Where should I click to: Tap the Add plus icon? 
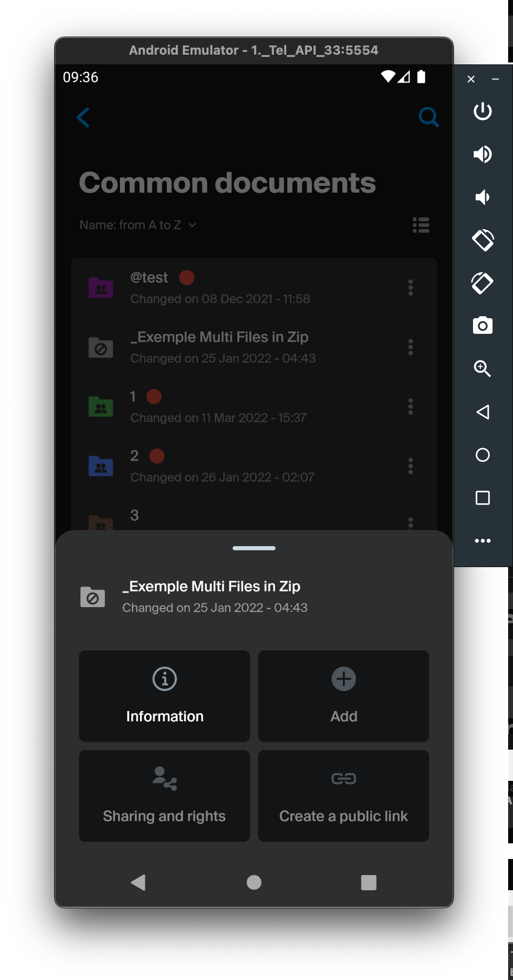point(343,678)
